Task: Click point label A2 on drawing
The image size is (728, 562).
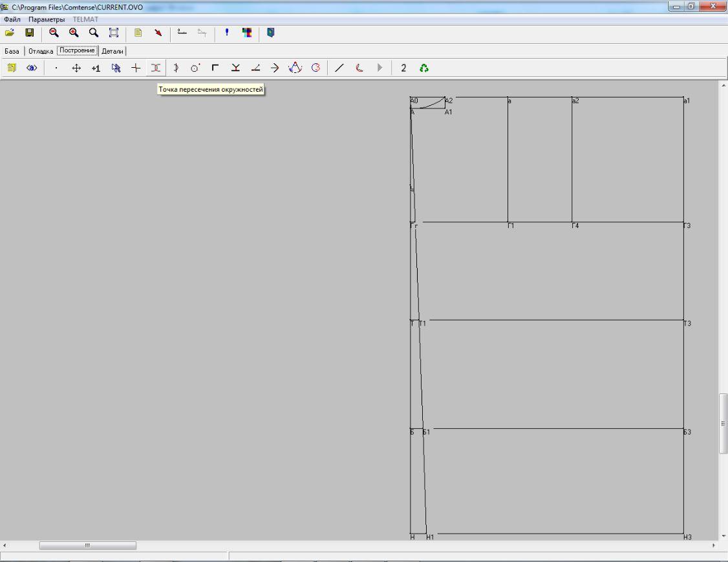Action: 449,101
